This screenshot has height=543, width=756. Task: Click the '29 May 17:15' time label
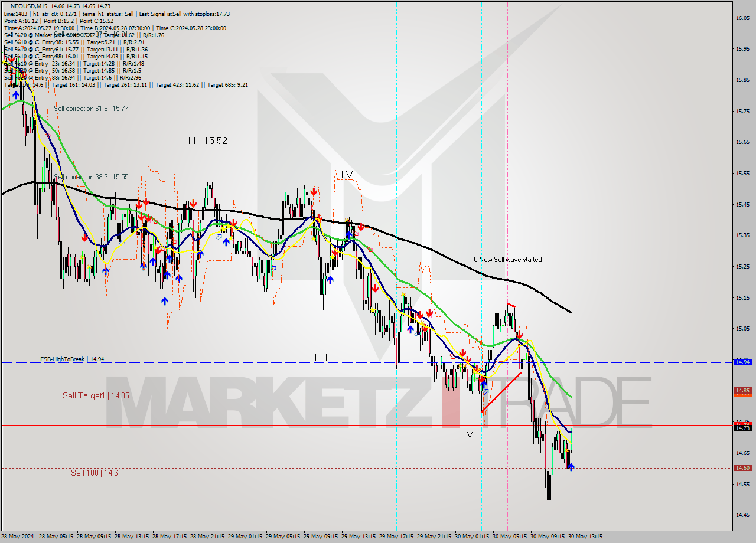(x=397, y=537)
